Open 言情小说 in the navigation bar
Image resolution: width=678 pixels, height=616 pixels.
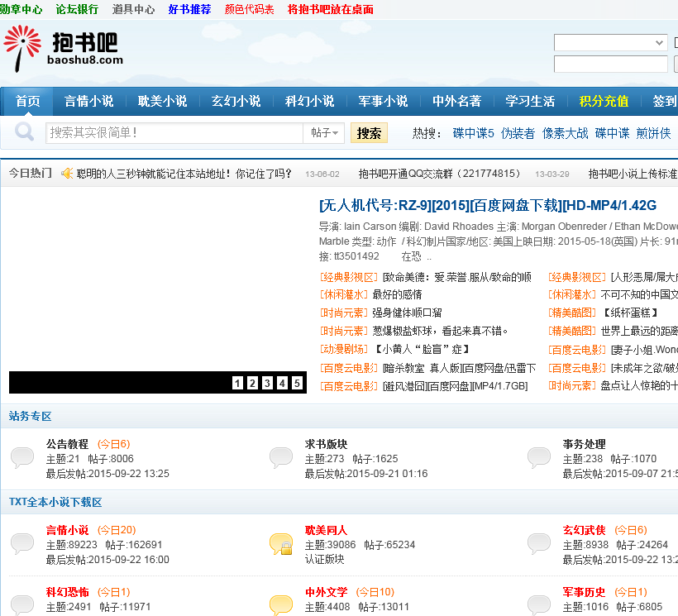click(89, 101)
